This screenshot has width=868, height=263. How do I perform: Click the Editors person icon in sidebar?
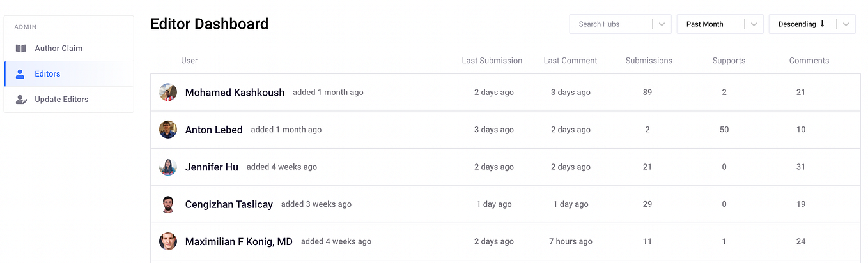click(20, 74)
